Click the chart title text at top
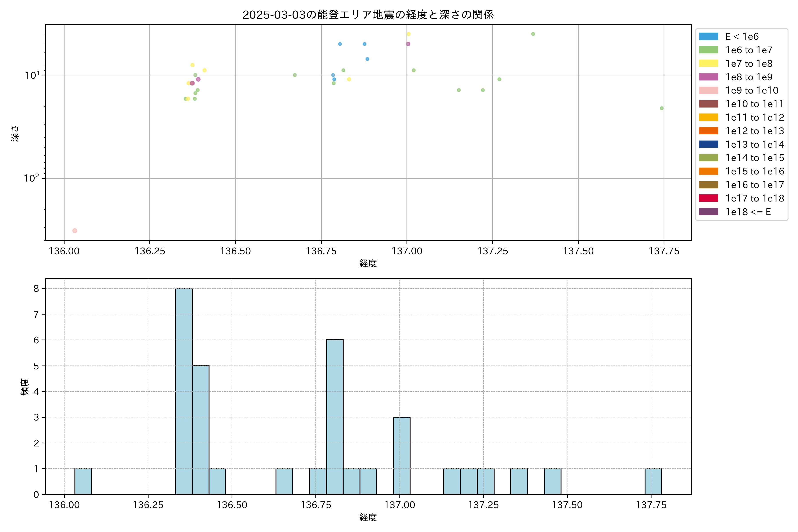The width and height of the screenshot is (798, 532). click(368, 15)
